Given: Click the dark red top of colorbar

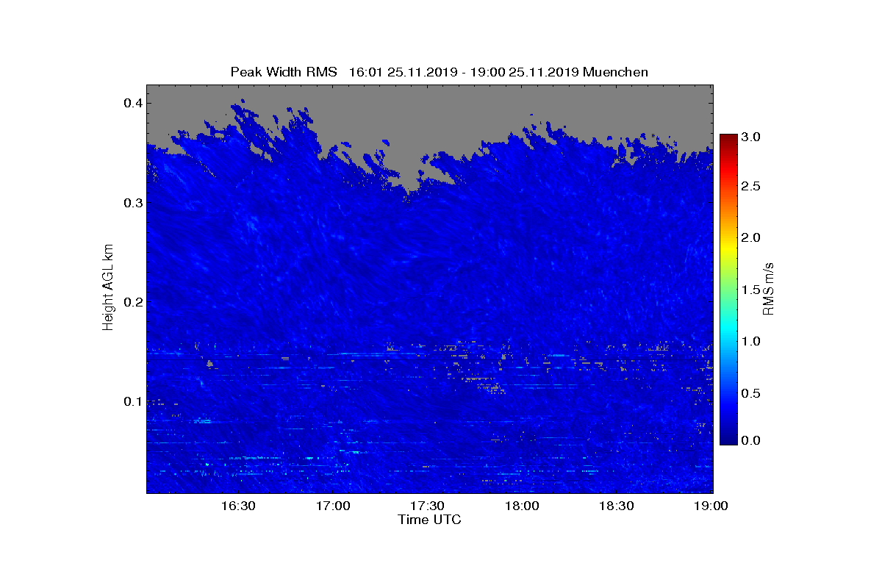Looking at the screenshot, I should pyautogui.click(x=728, y=138).
